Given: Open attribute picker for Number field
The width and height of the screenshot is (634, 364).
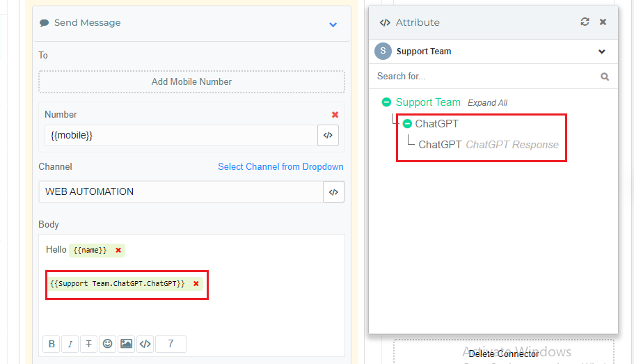Looking at the screenshot, I should (328, 136).
